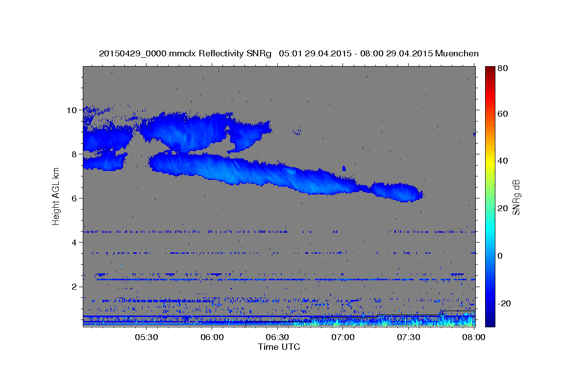Image resolution: width=588 pixels, height=392 pixels.
Task: Click the height tick label 8
Action: [74, 154]
